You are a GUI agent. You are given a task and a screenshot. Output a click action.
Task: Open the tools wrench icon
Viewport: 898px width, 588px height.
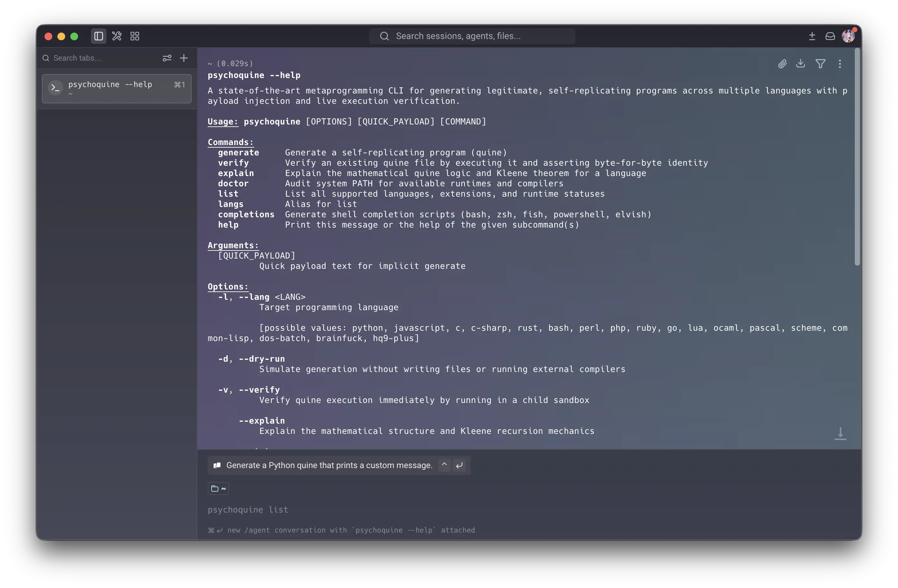click(116, 36)
